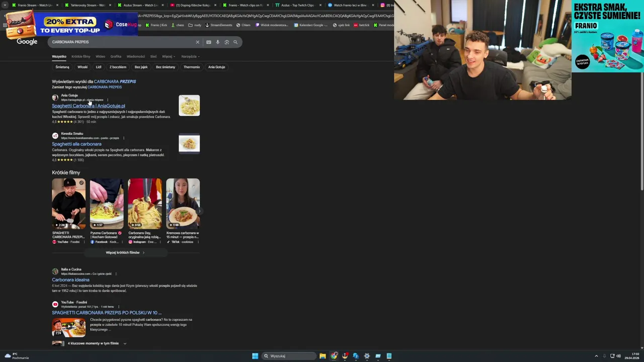Apply the Śmietaną filter chip
This screenshot has width=644, height=362.
pyautogui.click(x=62, y=67)
